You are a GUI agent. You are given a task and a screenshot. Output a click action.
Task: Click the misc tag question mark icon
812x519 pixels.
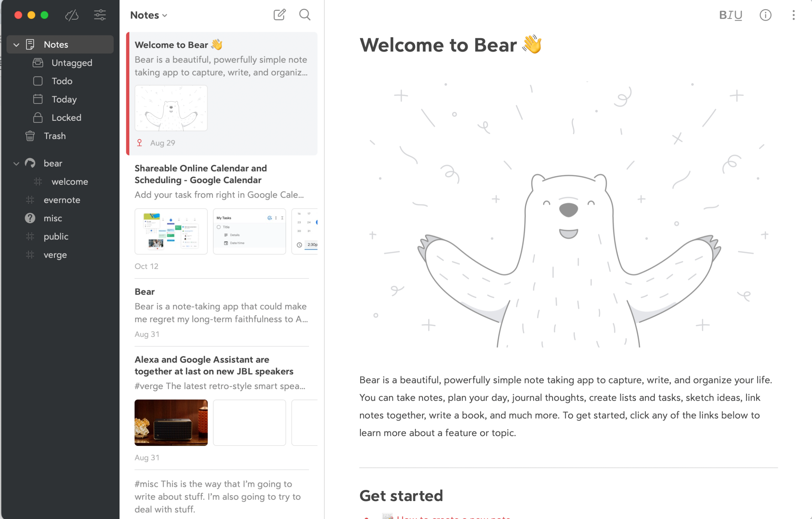pos(30,218)
